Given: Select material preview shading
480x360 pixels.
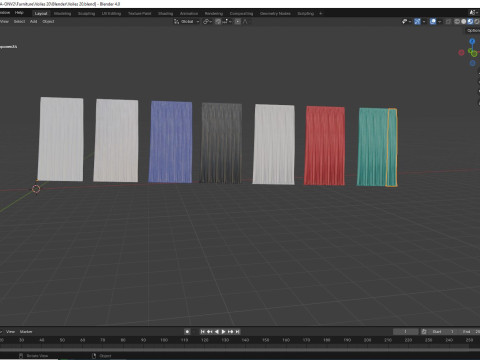Looking at the screenshot, I should [x=470, y=22].
